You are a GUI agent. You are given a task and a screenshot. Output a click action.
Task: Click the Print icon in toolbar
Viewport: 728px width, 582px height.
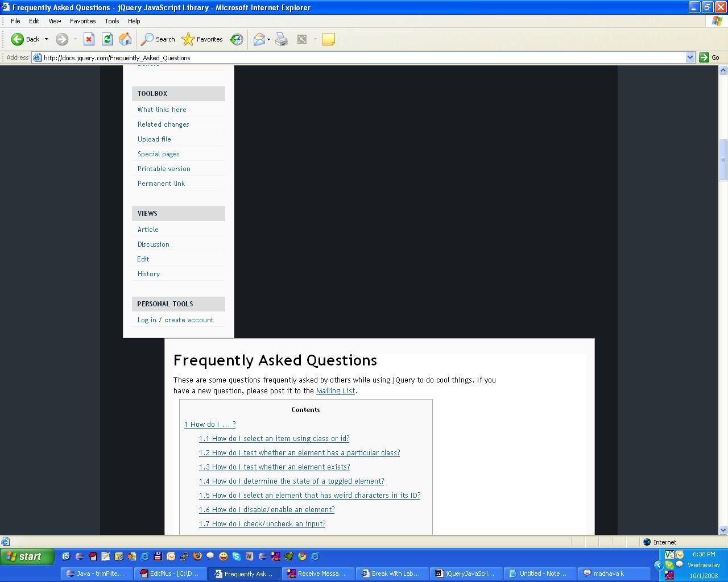tap(282, 39)
